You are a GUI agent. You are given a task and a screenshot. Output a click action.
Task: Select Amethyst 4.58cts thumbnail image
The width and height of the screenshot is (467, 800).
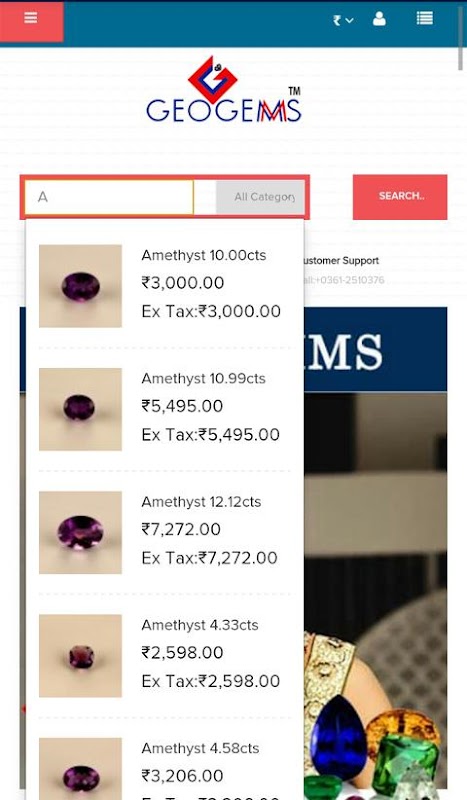[x=80, y=769]
